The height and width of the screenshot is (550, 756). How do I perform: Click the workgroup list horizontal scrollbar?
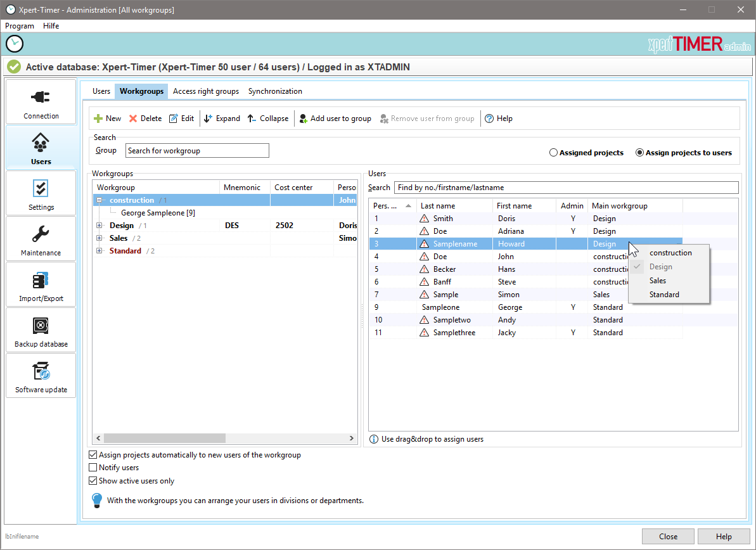(x=165, y=438)
